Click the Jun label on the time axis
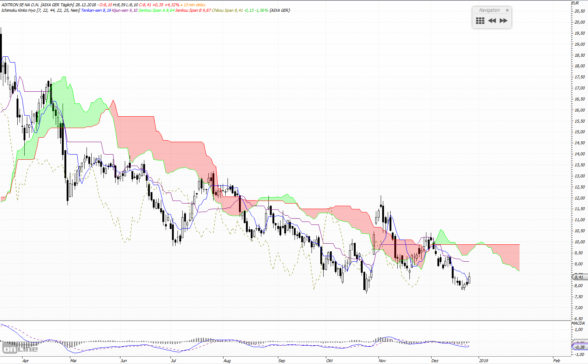The image size is (588, 364). [x=124, y=361]
